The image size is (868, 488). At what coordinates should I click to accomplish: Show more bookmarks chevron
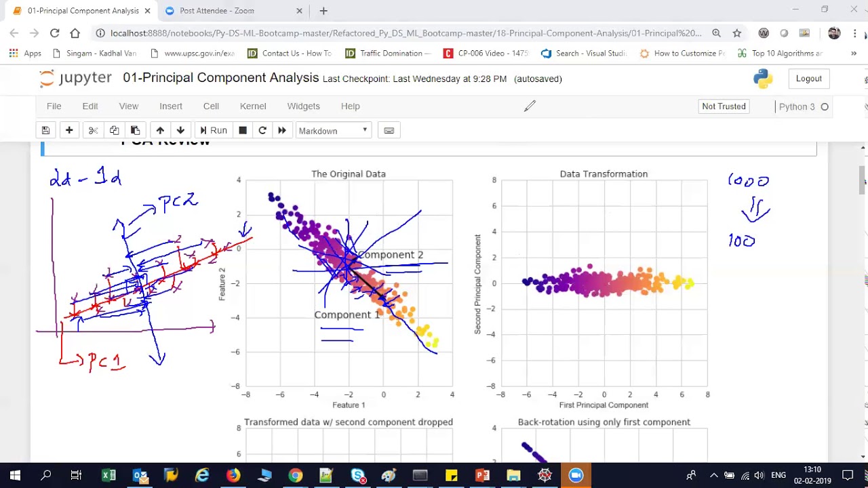coord(854,53)
